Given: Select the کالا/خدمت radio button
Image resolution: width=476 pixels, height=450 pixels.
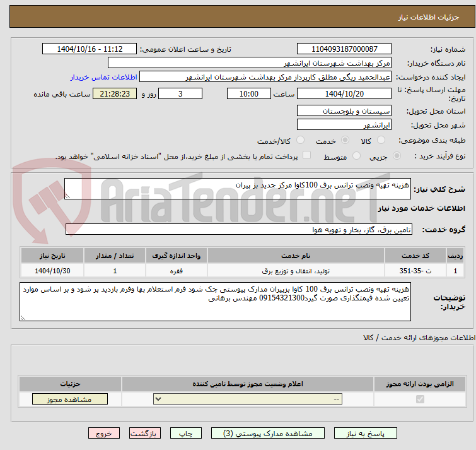Looking at the screenshot, I should point(300,140).
